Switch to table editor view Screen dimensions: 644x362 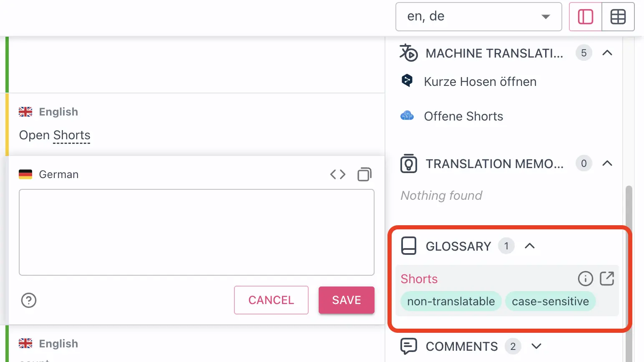coord(618,17)
